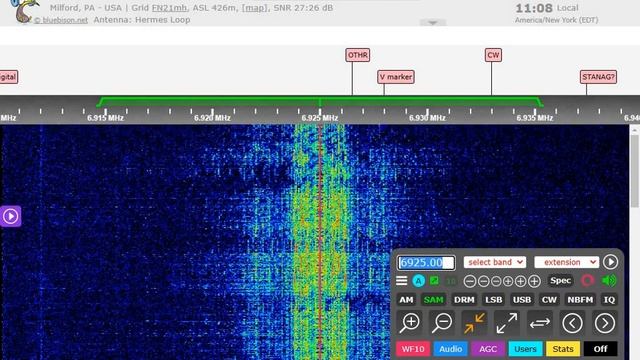This screenshot has height=360, width=640.
Task: Mute audio using the green speaker icon
Action: pos(609,280)
